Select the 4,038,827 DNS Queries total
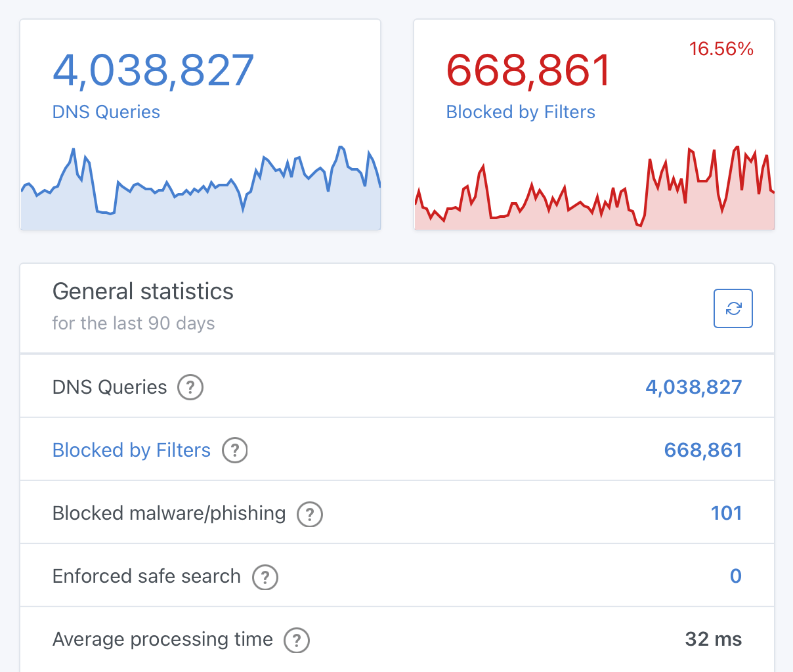This screenshot has width=793, height=672. pos(693,387)
